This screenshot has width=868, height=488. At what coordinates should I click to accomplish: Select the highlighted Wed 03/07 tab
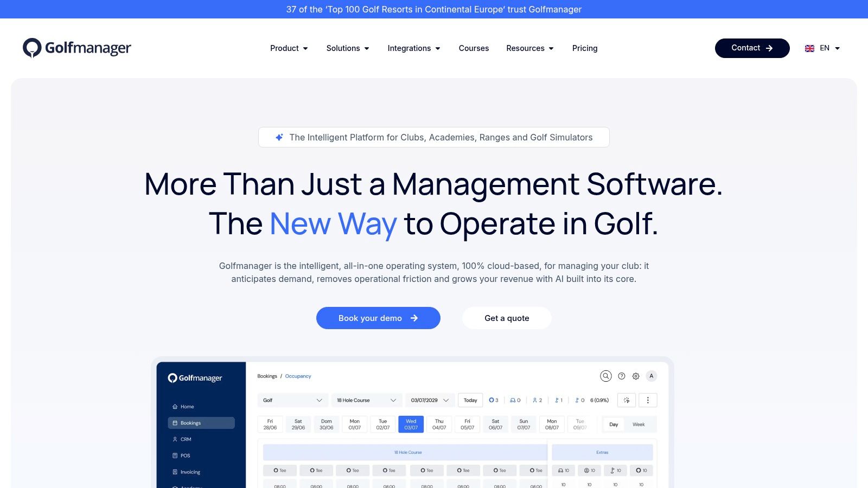(411, 424)
